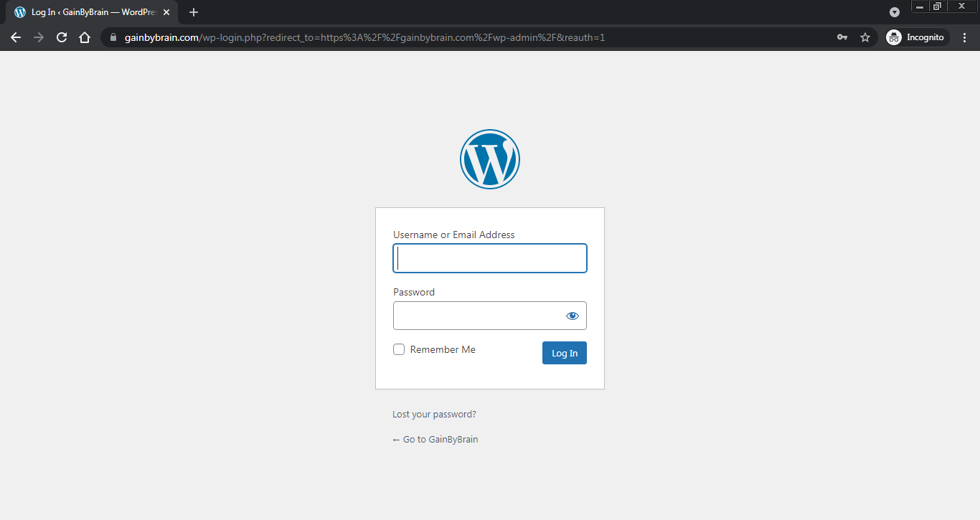Toggle password visibility eye icon

pos(572,316)
